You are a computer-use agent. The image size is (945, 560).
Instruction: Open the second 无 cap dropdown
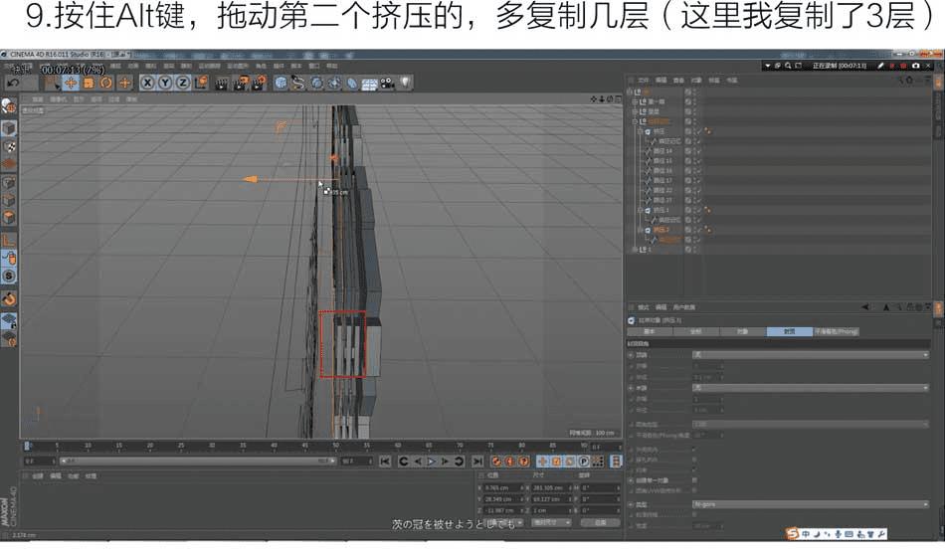tap(811, 388)
